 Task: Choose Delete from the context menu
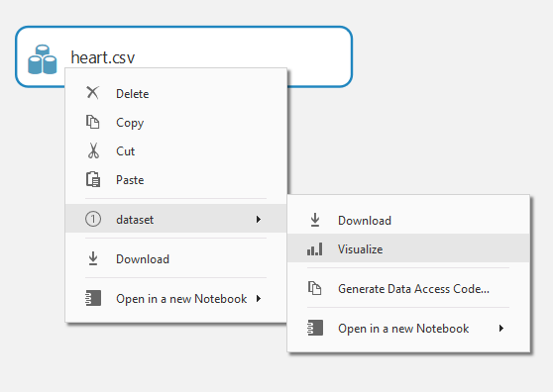(x=176, y=94)
